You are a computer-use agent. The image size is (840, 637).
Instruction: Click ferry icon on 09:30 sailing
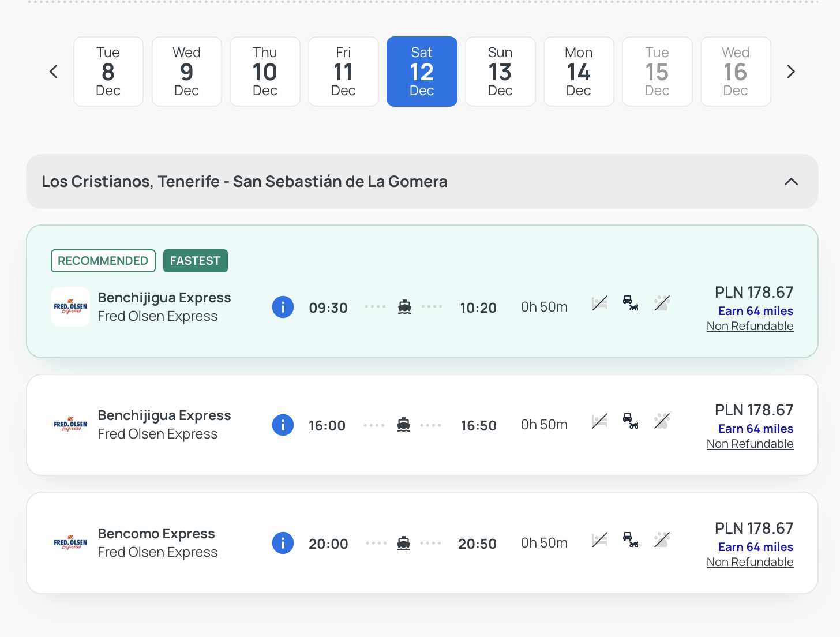click(405, 307)
